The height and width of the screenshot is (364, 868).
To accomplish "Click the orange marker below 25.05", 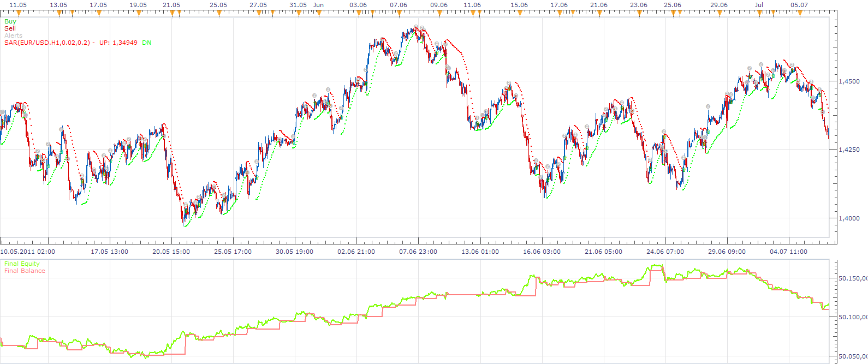I will 219,13.
